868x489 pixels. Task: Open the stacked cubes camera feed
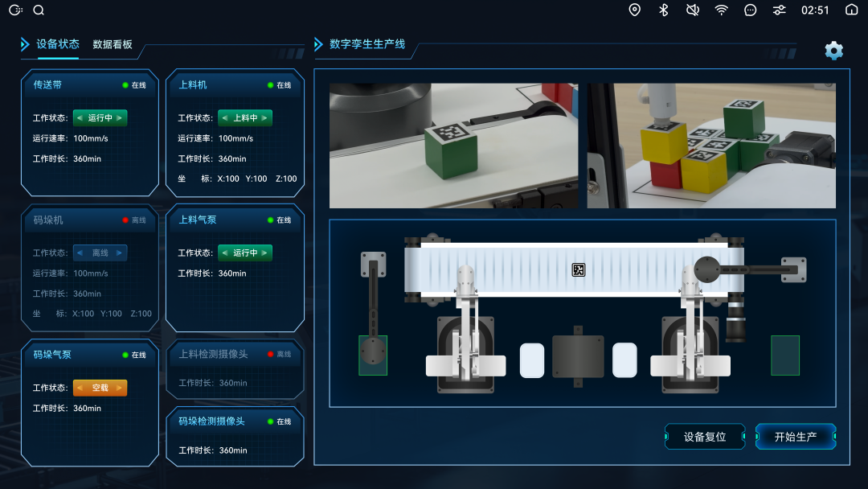pyautogui.click(x=711, y=146)
